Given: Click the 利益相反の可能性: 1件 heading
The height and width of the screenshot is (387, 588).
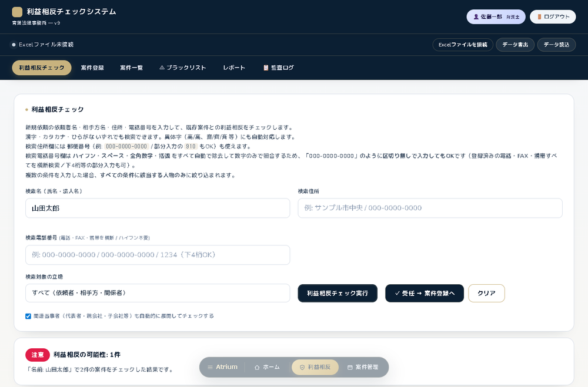Looking at the screenshot, I should tap(87, 355).
